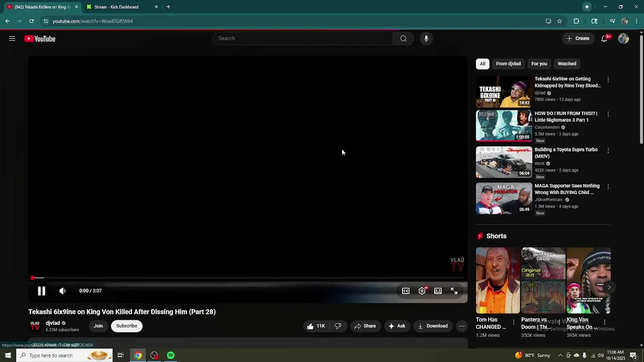Open options menu for Tekashi Kidnapped video
644x362 pixels.
point(608,80)
